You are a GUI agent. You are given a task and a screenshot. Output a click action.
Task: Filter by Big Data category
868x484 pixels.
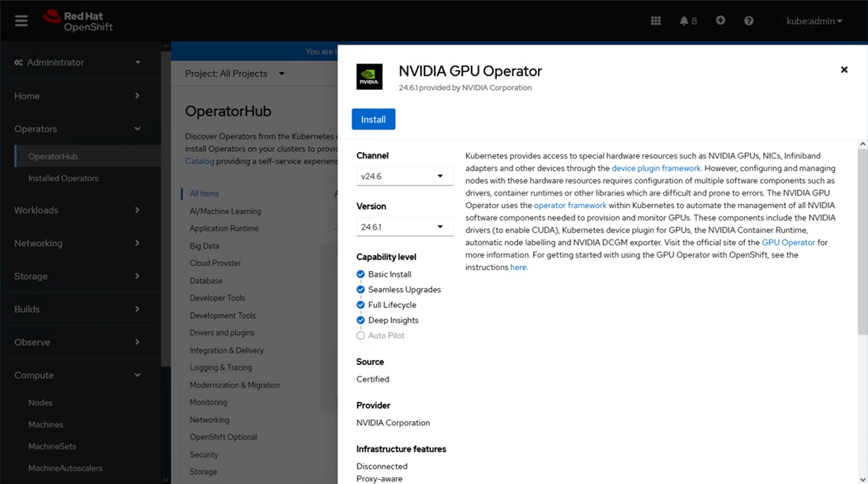tap(205, 246)
